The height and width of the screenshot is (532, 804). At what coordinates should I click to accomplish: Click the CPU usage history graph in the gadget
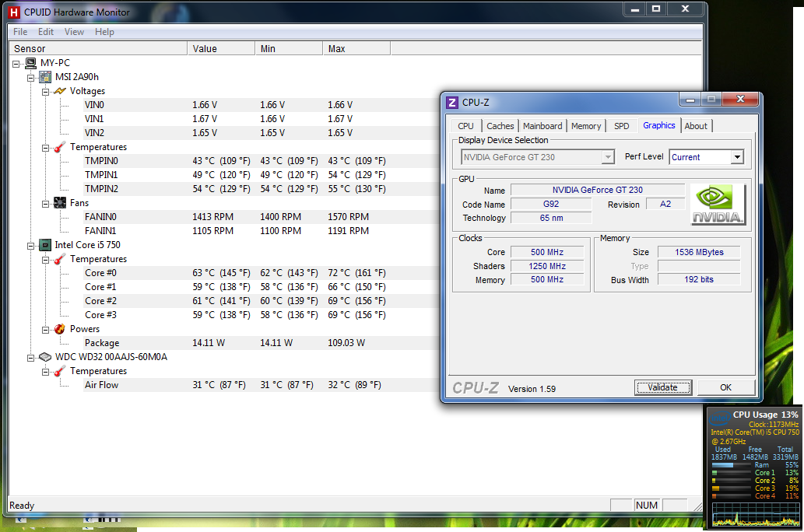[755, 514]
